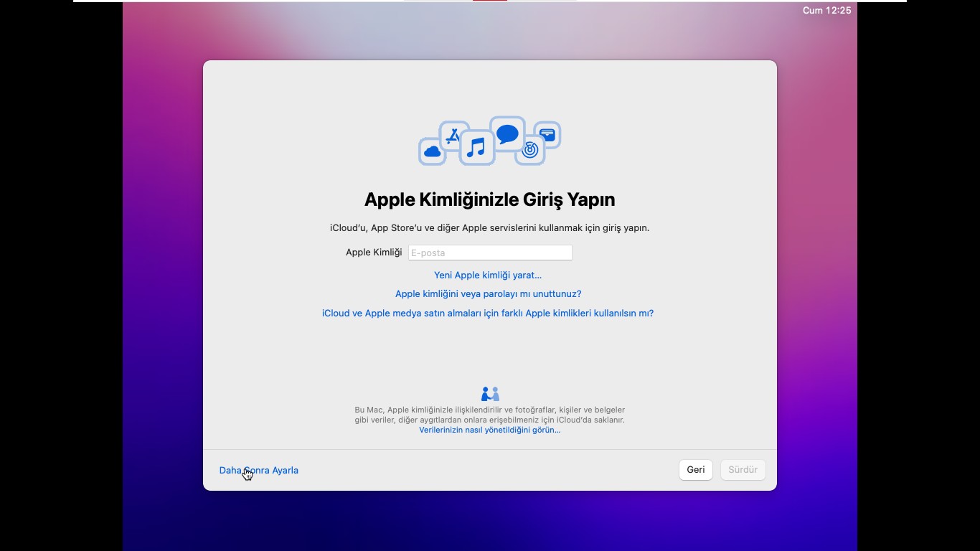
Task: Open "Yeni Apple kimliği yarat…" link
Action: (x=488, y=275)
